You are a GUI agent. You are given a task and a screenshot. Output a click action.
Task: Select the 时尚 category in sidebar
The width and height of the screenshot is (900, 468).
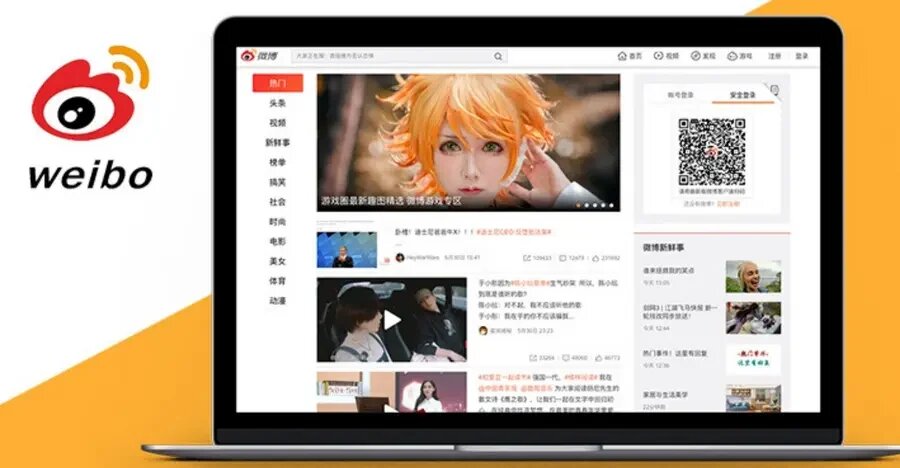coord(278,222)
